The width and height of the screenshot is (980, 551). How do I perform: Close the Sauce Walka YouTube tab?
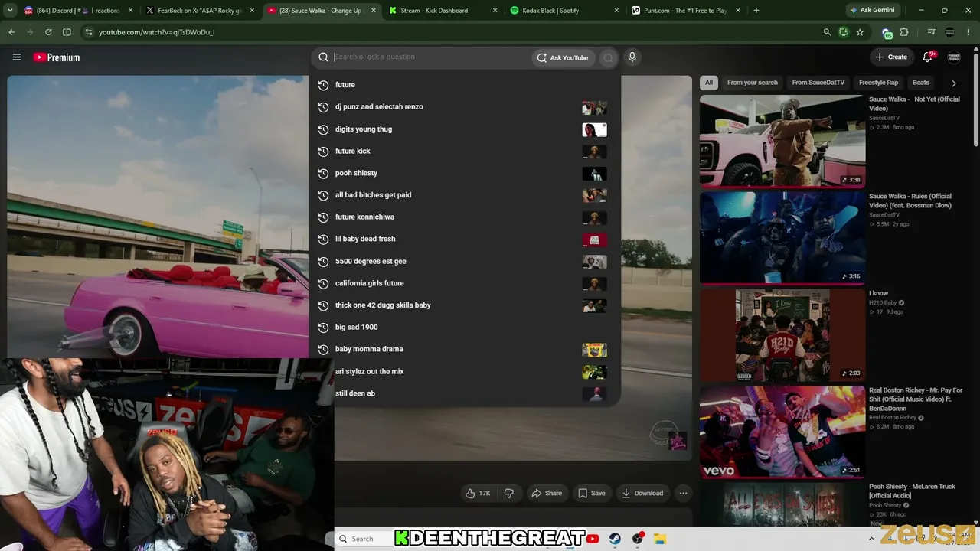pyautogui.click(x=374, y=11)
